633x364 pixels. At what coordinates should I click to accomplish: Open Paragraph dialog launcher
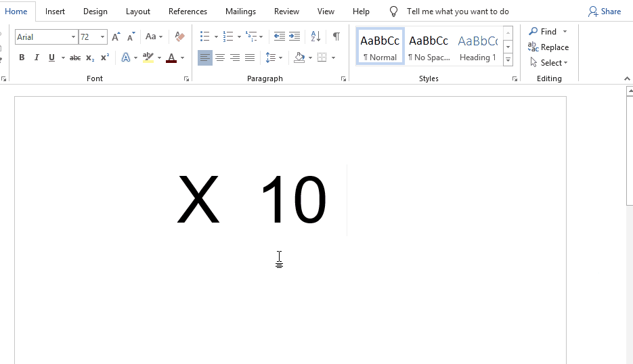point(343,79)
